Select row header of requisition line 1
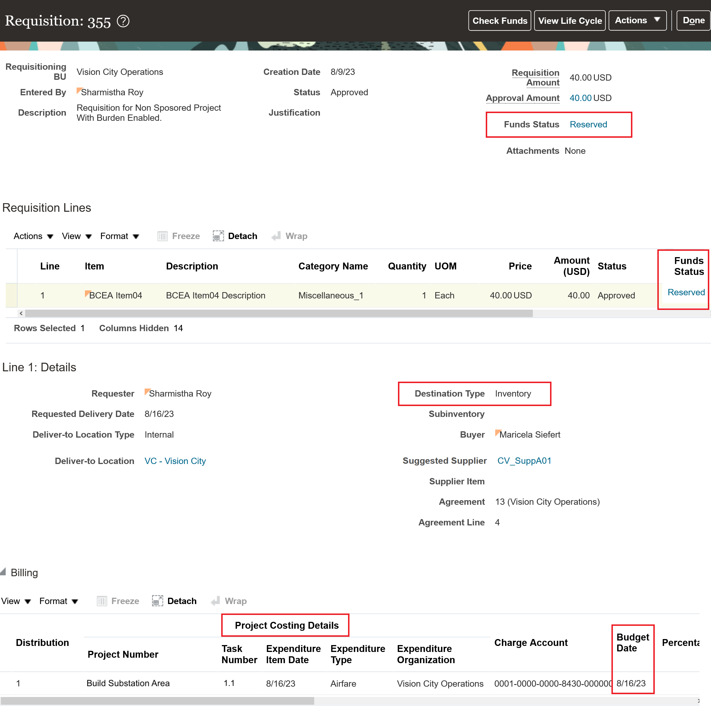 [x=11, y=296]
